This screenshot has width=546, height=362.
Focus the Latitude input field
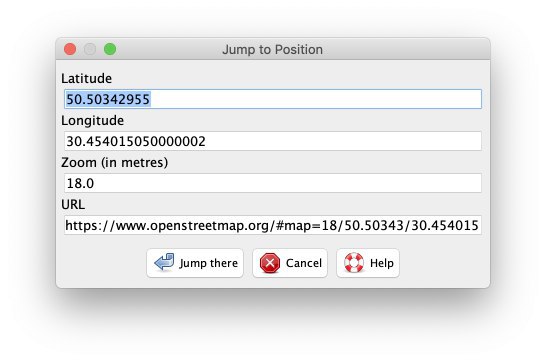(273, 99)
